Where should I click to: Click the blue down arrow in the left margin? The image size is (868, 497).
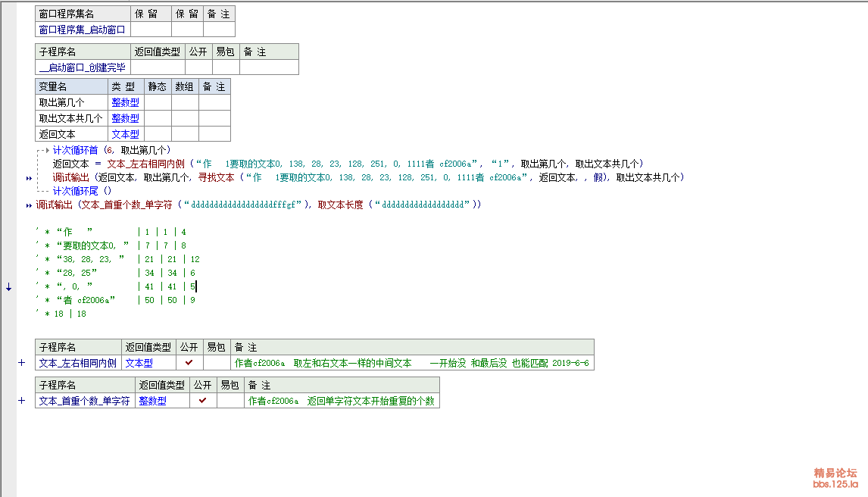coord(8,287)
